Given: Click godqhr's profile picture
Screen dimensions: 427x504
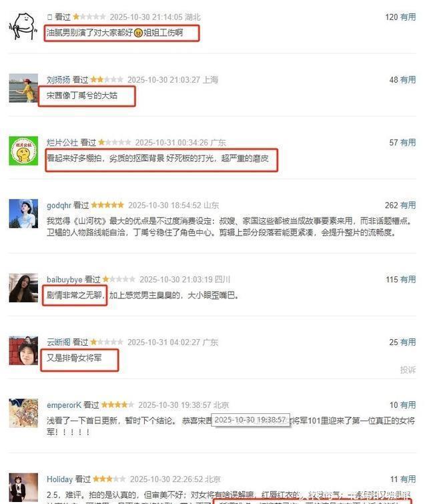Looking at the screenshot, I should point(23,214).
